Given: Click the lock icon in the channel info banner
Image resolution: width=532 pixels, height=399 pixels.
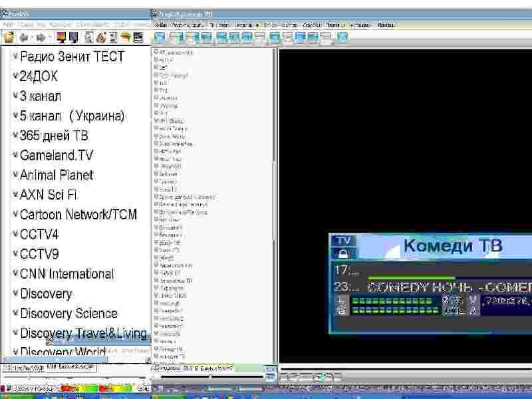Looking at the screenshot, I should pos(344,253).
